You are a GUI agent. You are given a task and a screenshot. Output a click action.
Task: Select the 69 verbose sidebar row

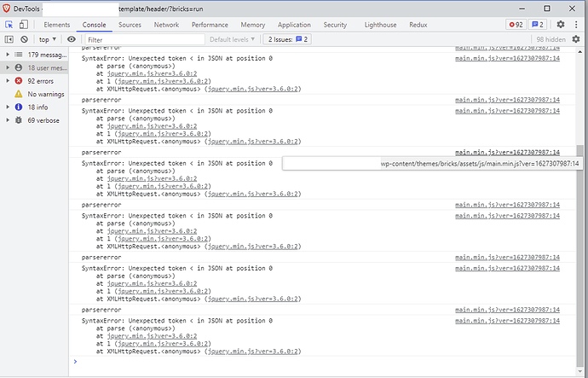(34, 120)
